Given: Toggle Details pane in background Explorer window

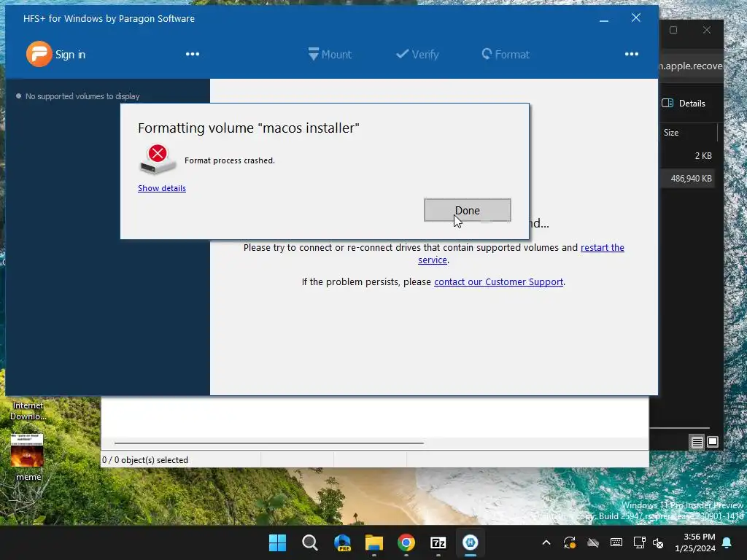Looking at the screenshot, I should (684, 104).
